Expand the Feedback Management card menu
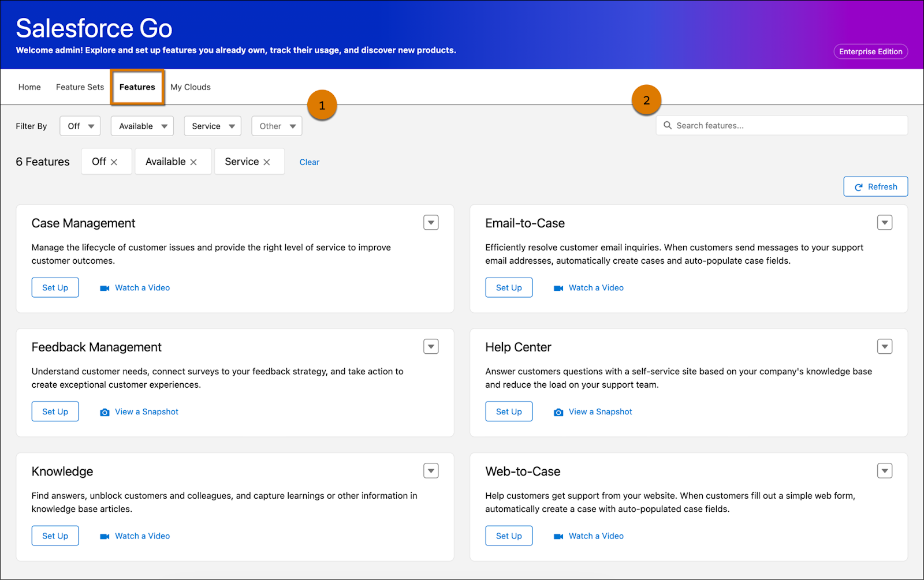The image size is (924, 580). 431,346
